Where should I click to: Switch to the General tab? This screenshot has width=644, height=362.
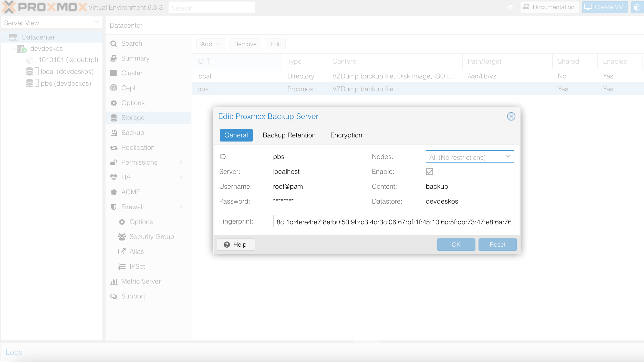236,135
